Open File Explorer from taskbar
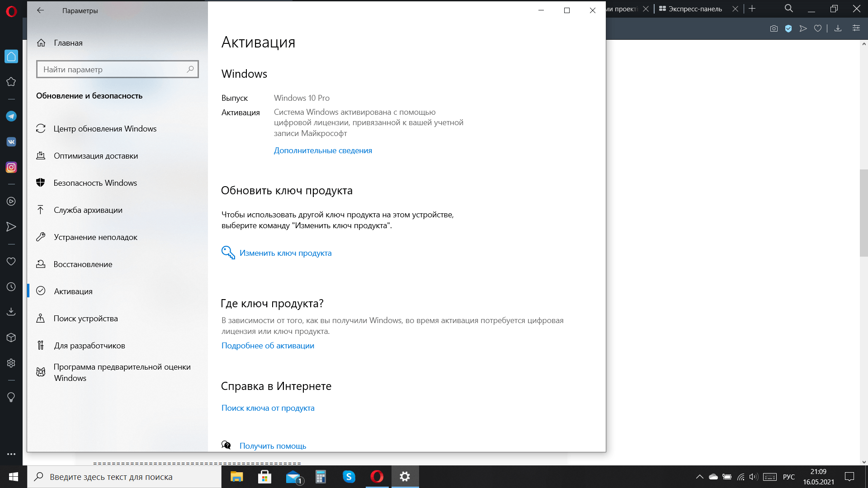Screen dimensions: 868x488 click(236, 477)
